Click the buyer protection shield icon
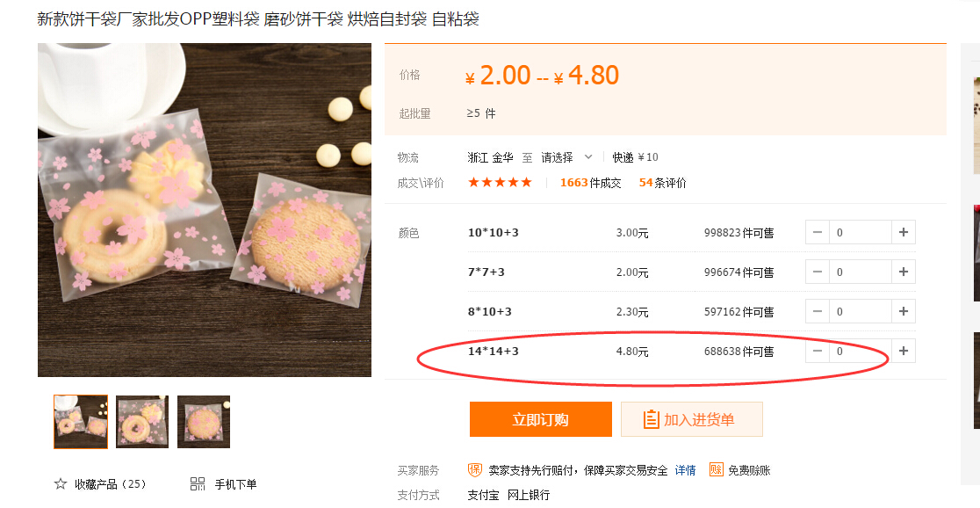Screen dimensions: 980x508 (475, 470)
